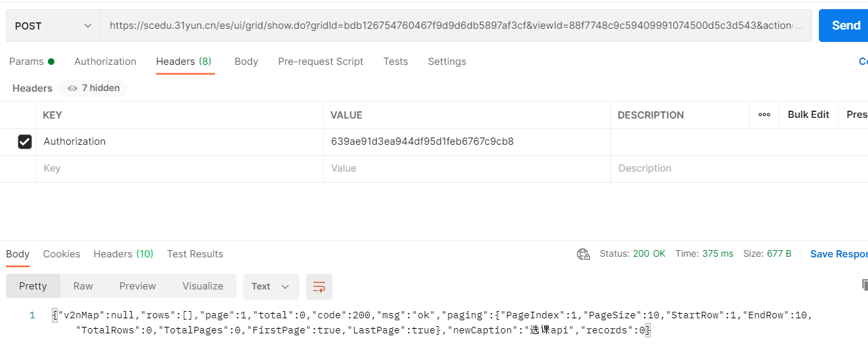Open the response Headers (10) tab
The width and height of the screenshot is (868, 353).
click(x=123, y=254)
